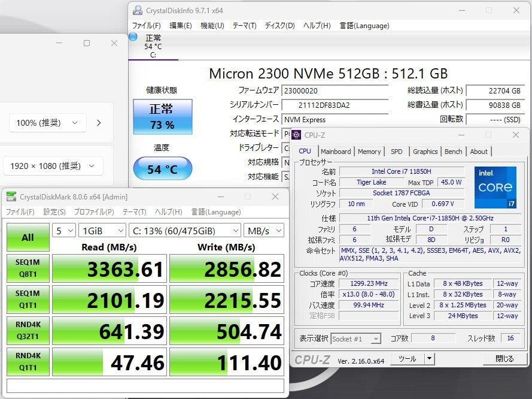
Task: Open ヘルプ(H) menu in CrystalDiskMark
Action: 169,212
